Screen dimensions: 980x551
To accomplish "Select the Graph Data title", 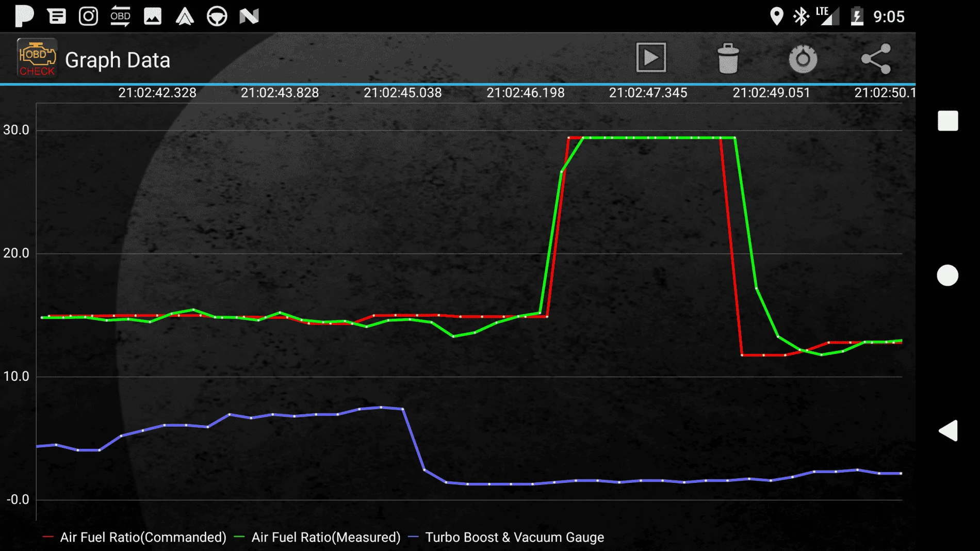I will (x=118, y=60).
